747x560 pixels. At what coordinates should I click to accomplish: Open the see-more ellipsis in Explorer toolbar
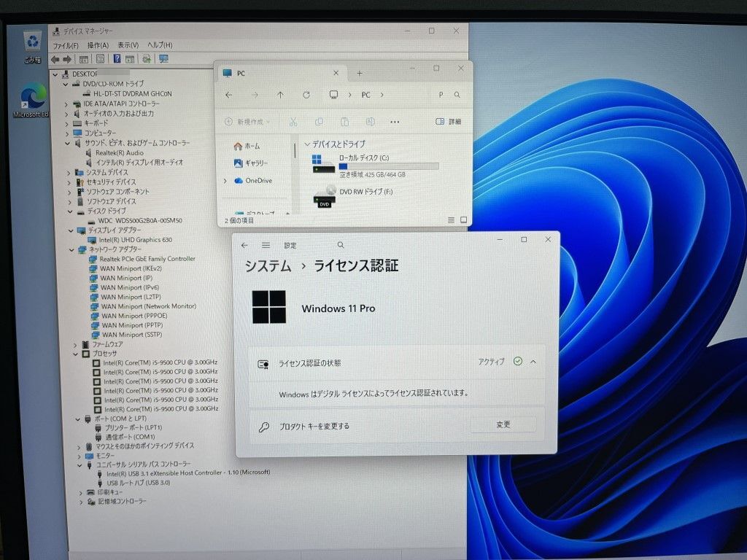click(395, 122)
